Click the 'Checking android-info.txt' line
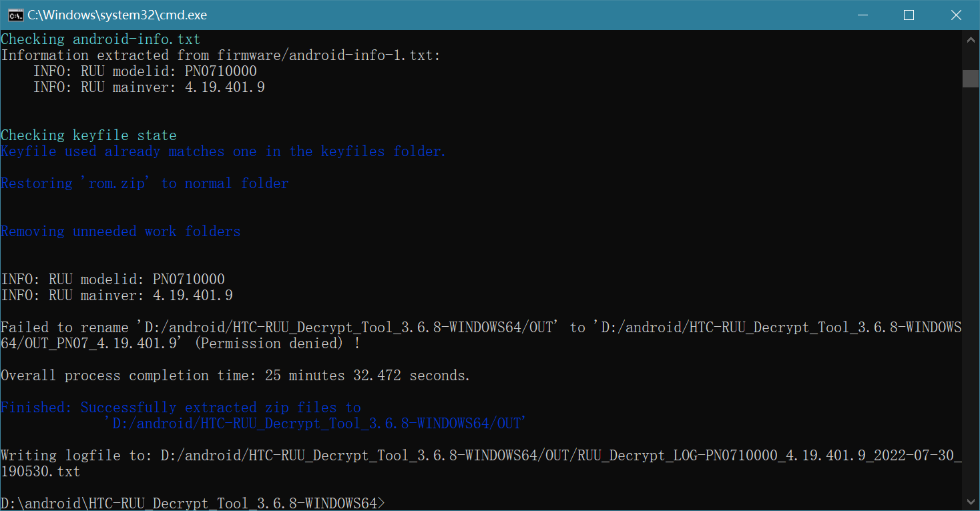 pyautogui.click(x=100, y=39)
